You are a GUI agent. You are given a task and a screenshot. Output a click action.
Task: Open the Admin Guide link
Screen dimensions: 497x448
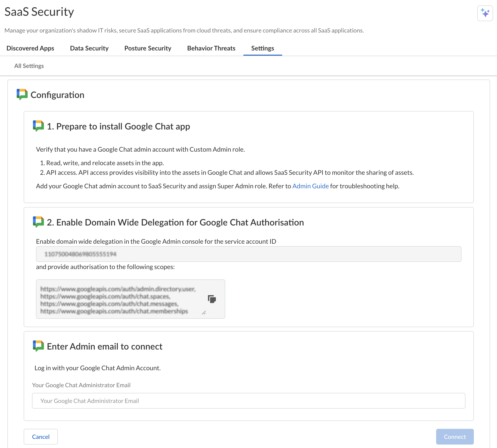pos(310,186)
